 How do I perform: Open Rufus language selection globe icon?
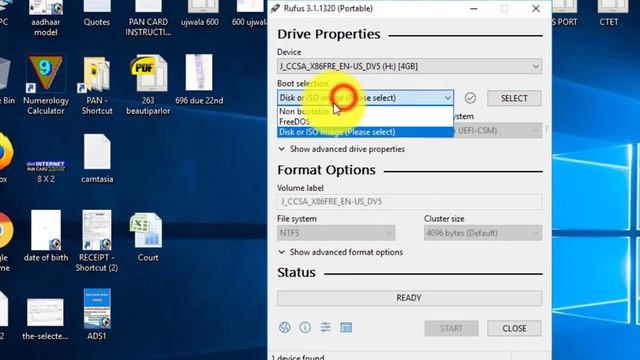coord(284,327)
